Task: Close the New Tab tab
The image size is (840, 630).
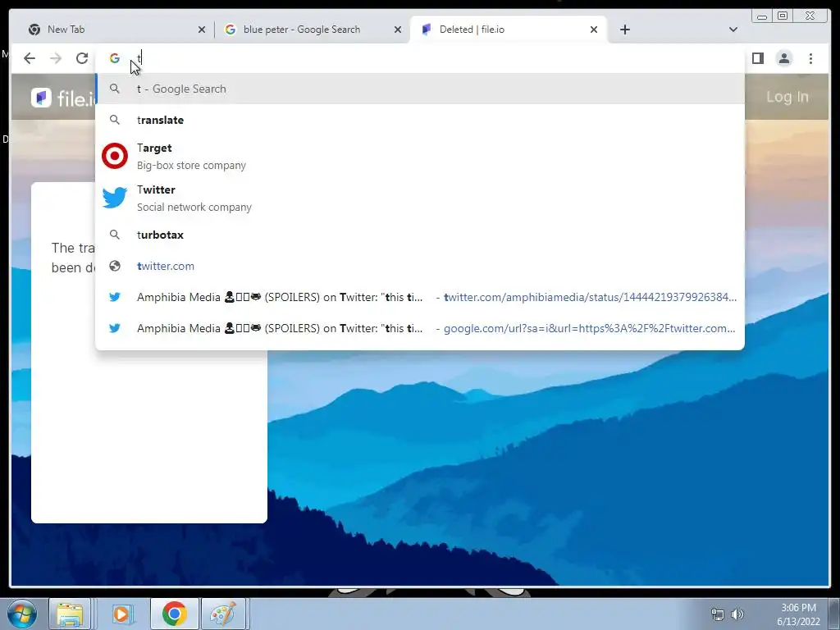Action: click(202, 30)
